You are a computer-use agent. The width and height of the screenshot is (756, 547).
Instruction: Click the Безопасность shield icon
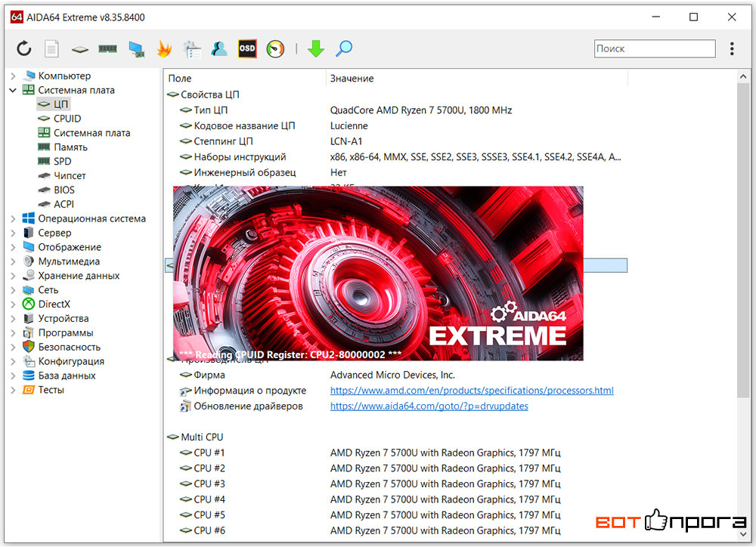pos(29,347)
